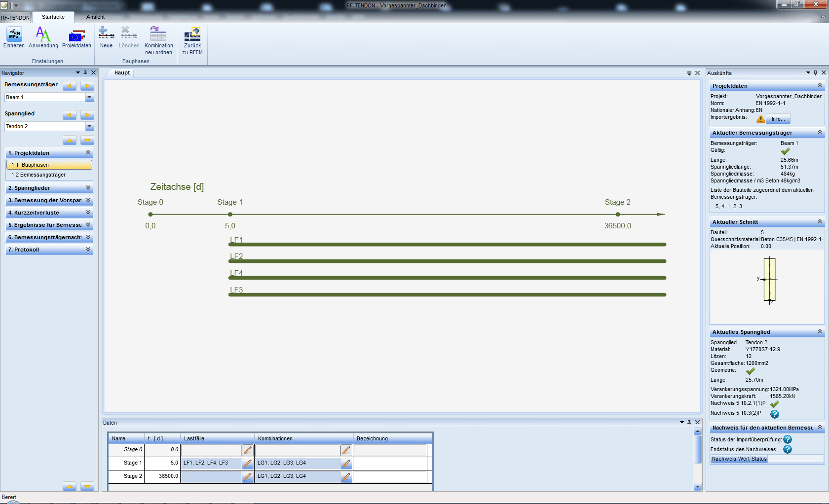The image size is (829, 504).
Task: Open Navigator panel options dropdown arrow
Action: [x=77, y=73]
